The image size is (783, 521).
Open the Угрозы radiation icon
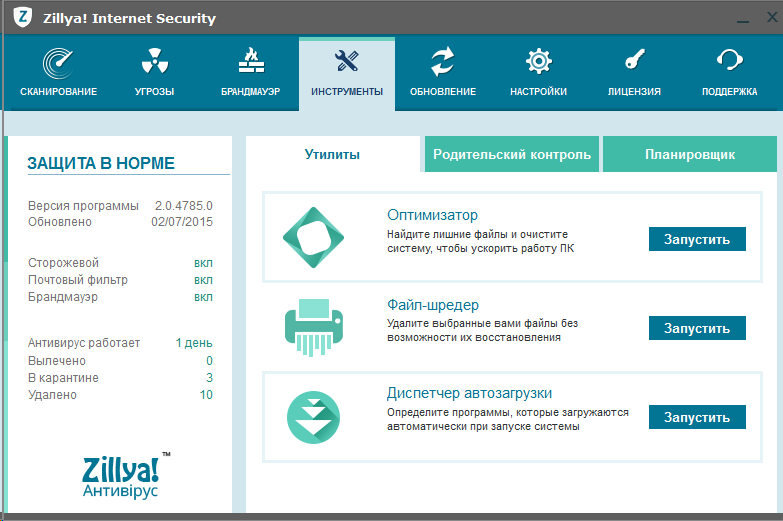tap(155, 61)
